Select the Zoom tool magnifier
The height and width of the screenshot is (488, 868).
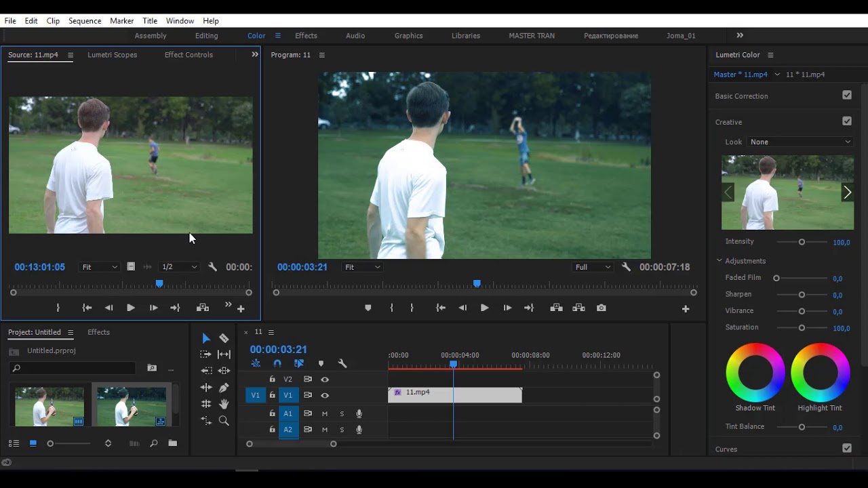[224, 421]
